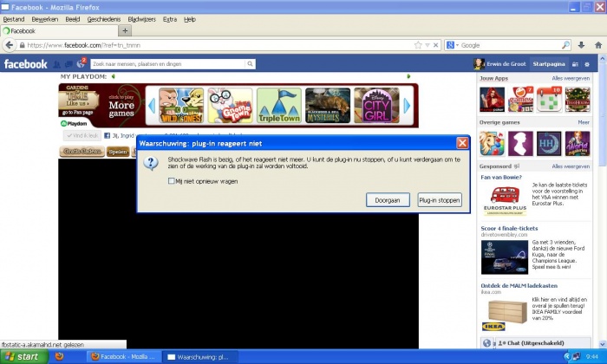
Task: Open the Gnome Town game icon
Action: [230, 105]
